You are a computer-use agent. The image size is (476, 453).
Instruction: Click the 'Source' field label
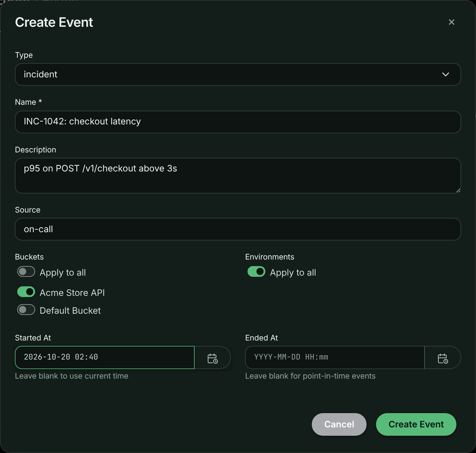28,210
